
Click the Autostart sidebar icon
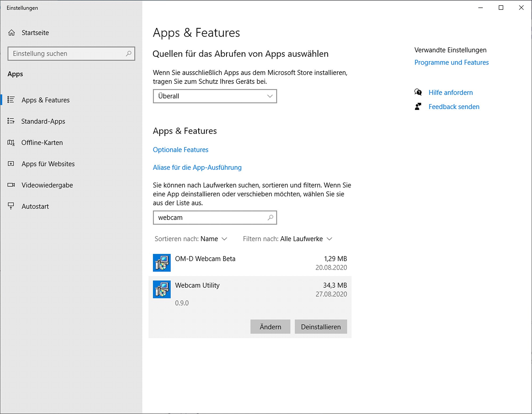[x=11, y=206]
